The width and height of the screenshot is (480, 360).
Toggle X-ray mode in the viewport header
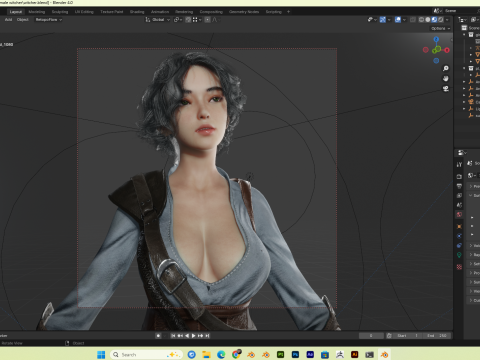click(413, 20)
